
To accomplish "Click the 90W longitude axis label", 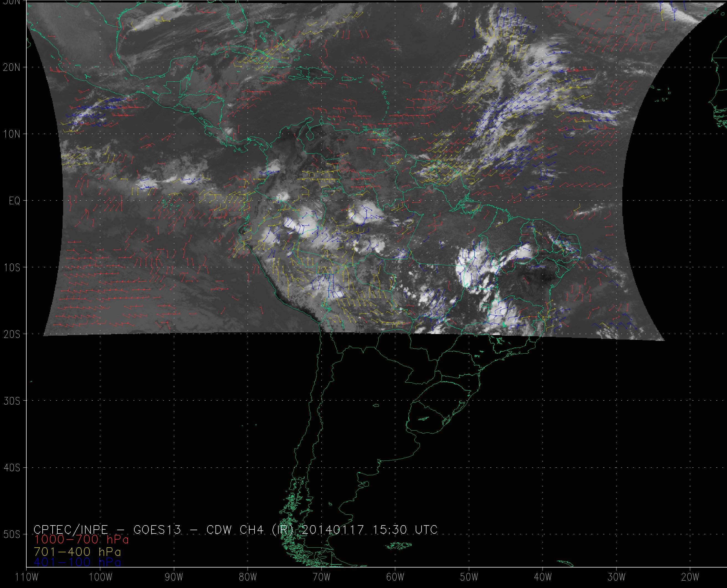I will pos(174,577).
